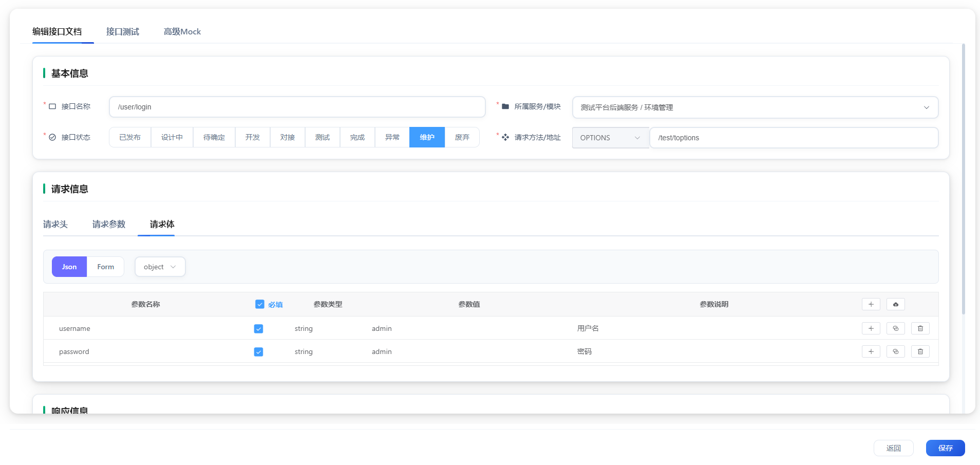This screenshot has width=980, height=465.
Task: Switch to the 请求参数 tab
Action: tap(108, 224)
